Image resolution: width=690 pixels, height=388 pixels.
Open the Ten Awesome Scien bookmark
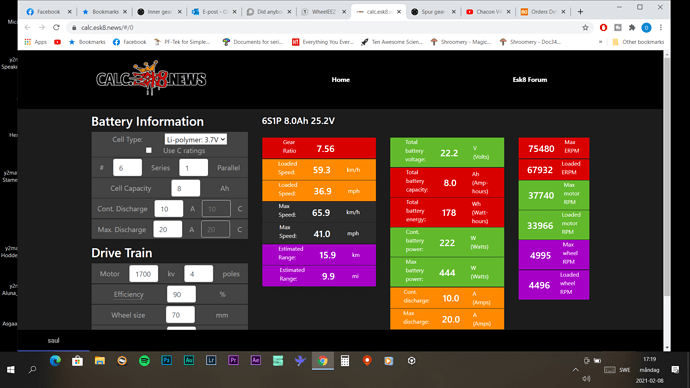click(392, 42)
